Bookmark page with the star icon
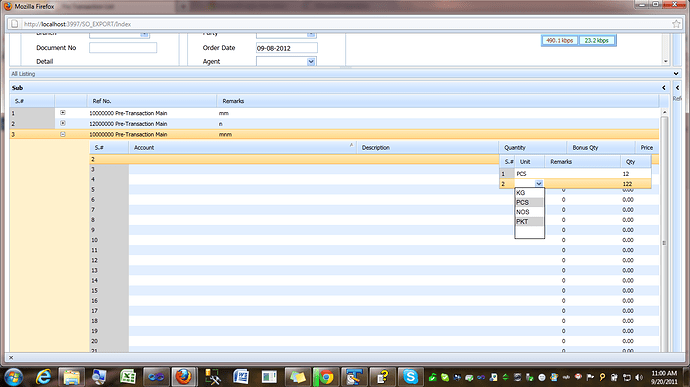Screen dimensions: 690x387 (x=676, y=24)
